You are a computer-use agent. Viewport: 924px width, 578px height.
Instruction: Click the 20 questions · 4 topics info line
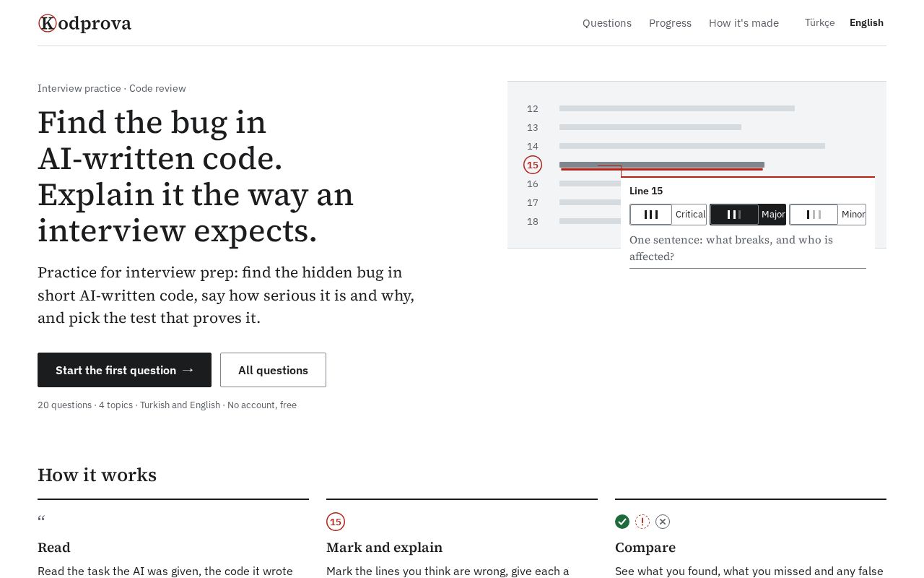coord(167,405)
